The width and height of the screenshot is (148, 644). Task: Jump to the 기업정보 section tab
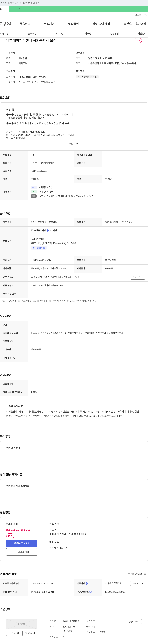point(142,34)
